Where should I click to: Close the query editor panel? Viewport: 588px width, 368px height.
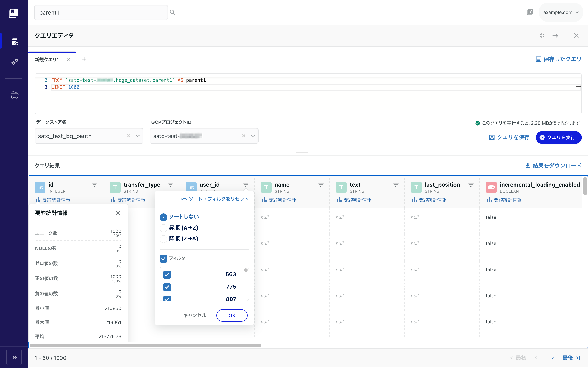pos(576,36)
